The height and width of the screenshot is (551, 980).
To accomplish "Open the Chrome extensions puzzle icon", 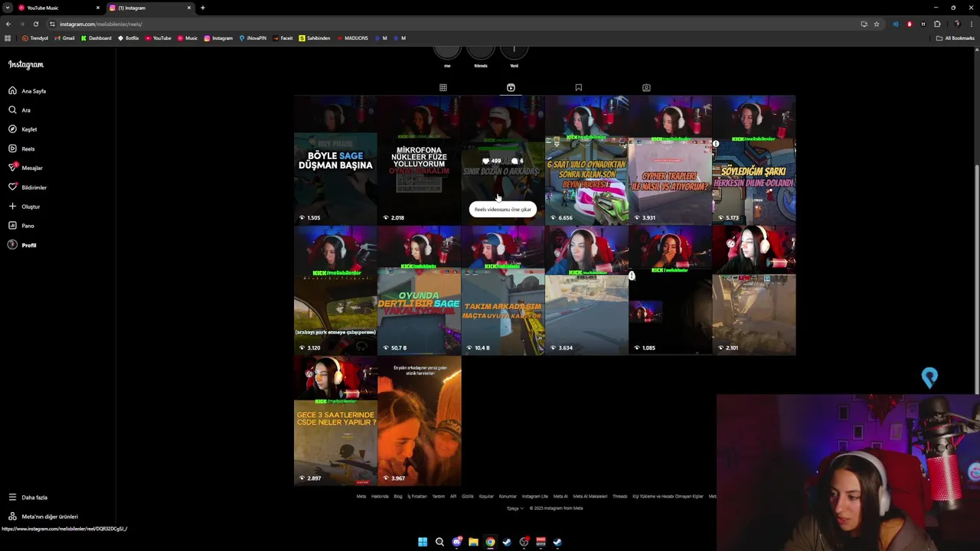I will click(937, 24).
